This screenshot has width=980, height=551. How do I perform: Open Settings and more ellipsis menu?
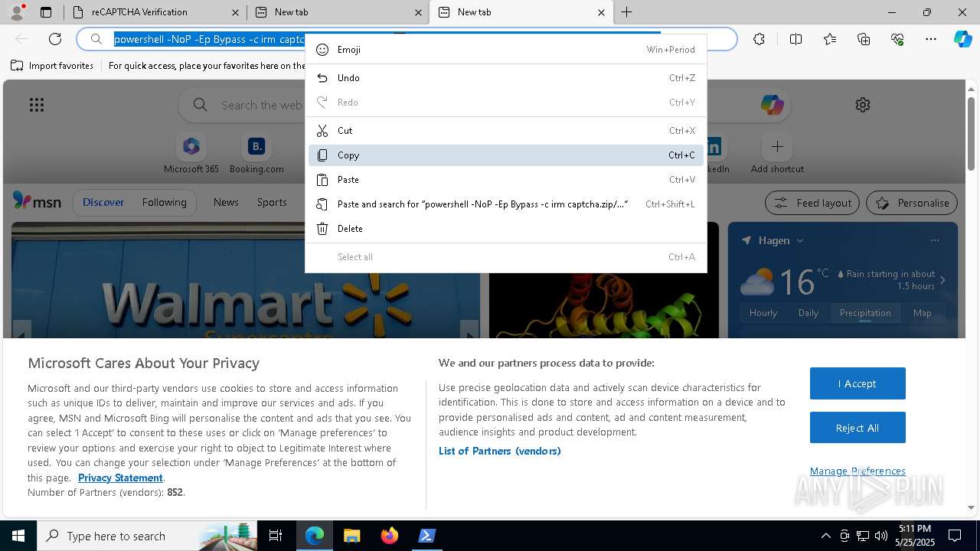click(x=931, y=39)
